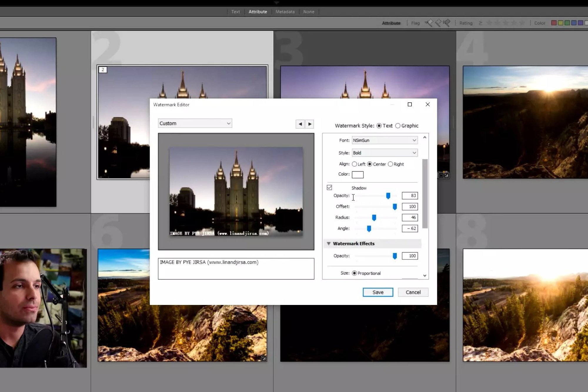Image resolution: width=588 pixels, height=392 pixels.
Task: Filter by red color label
Action: [554, 23]
